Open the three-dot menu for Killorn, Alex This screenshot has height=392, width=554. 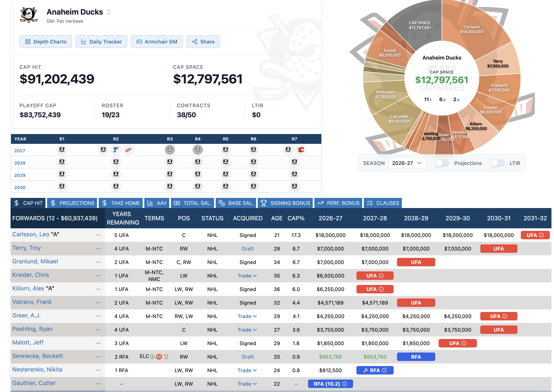click(x=98, y=289)
